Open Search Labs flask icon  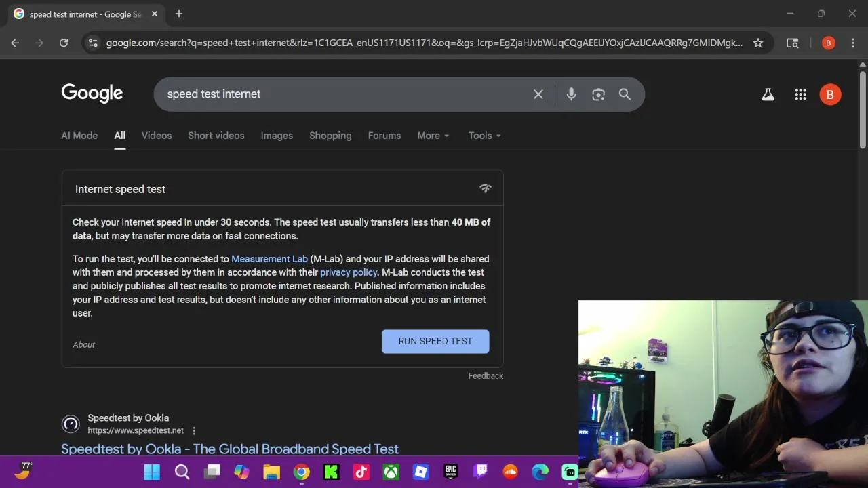click(x=768, y=95)
